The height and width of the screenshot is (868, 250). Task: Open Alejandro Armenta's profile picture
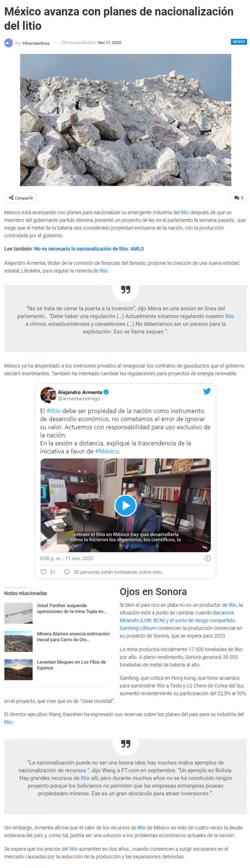point(48,395)
